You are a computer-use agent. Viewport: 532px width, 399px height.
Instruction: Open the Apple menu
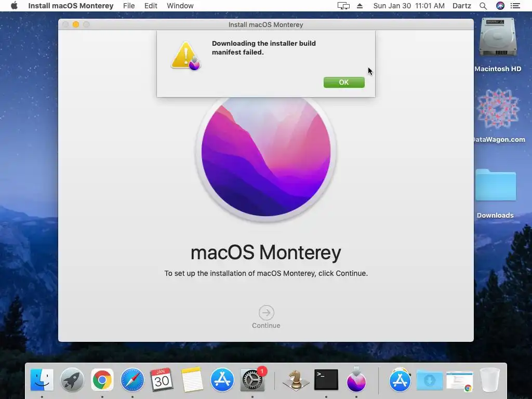click(14, 6)
